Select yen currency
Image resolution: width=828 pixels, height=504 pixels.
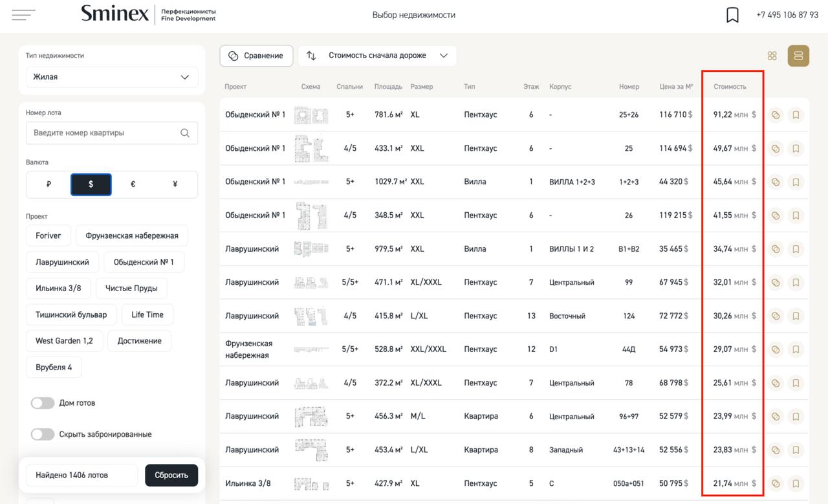point(175,184)
